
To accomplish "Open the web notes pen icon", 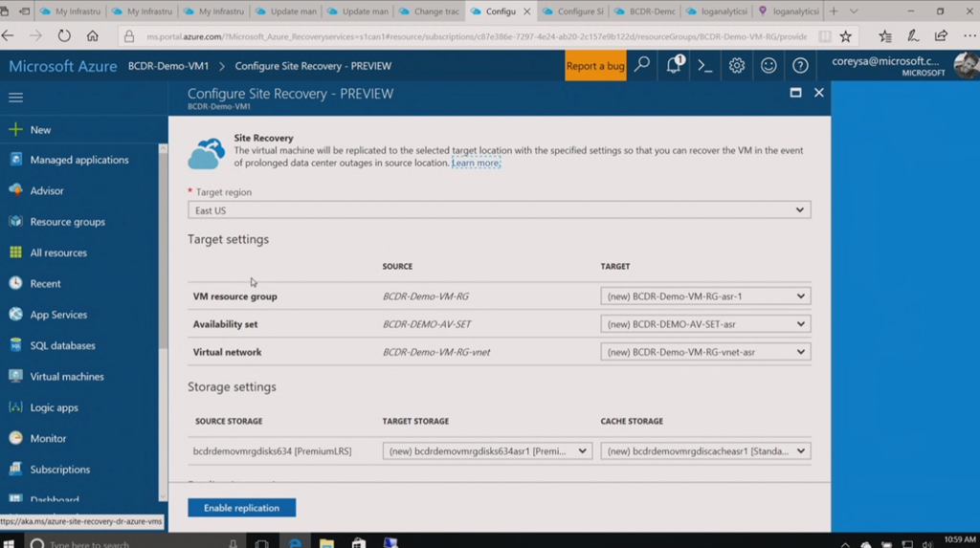I will click(913, 36).
